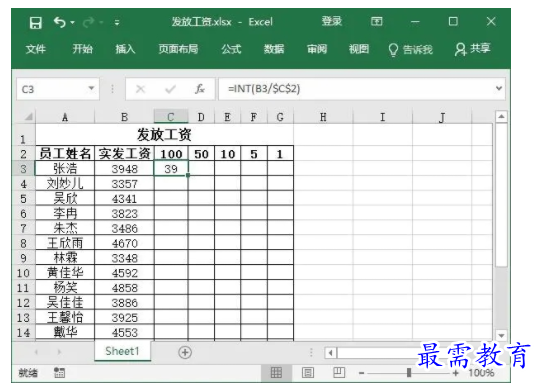Click the Save icon in the title bar
Screen dimensions: 539x387
35,23
